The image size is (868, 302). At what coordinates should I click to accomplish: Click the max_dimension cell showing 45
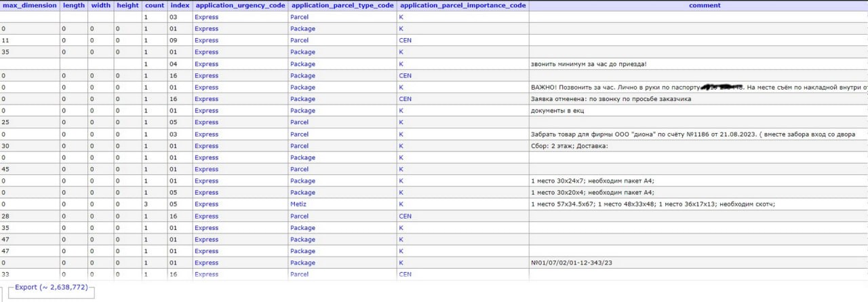click(5, 169)
